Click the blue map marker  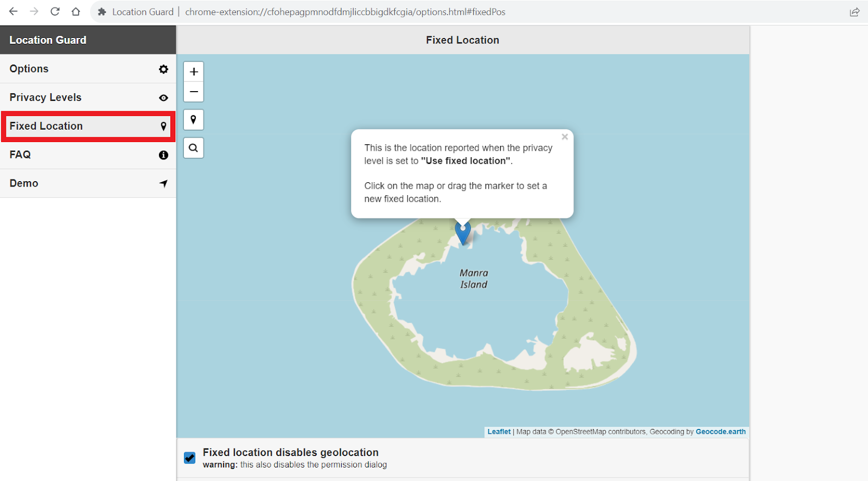463,234
